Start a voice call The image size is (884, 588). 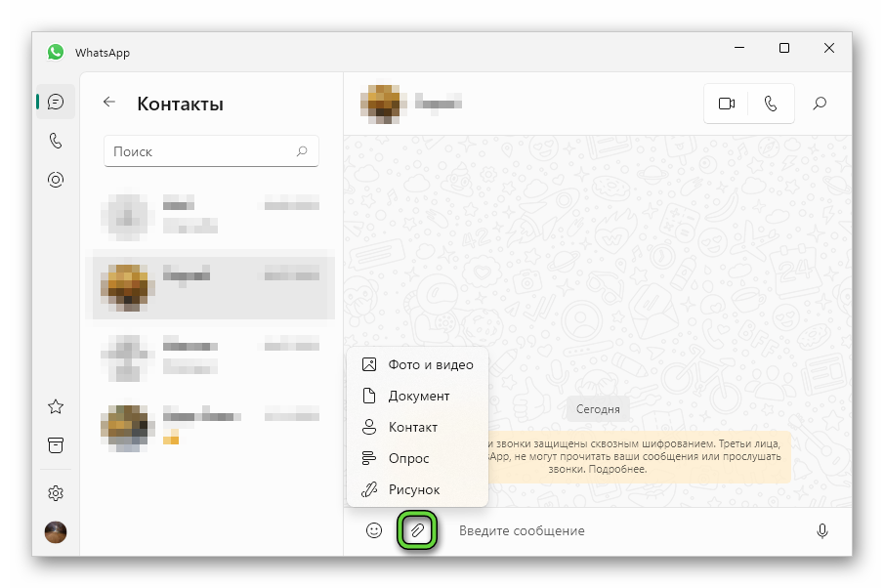[771, 104]
